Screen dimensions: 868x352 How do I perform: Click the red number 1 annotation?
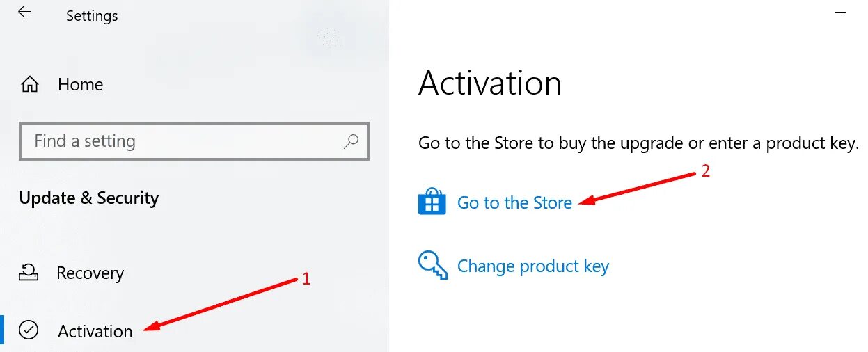click(x=305, y=280)
